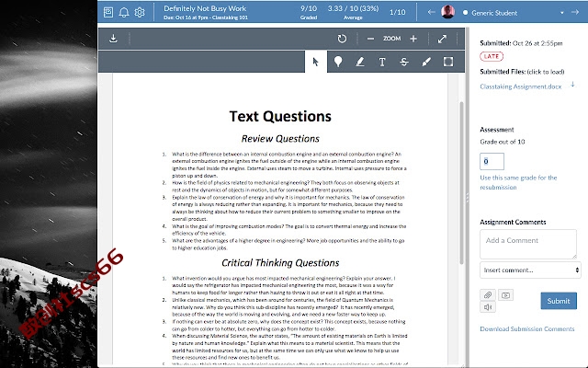Click the Generic Student avatar

pos(447,12)
